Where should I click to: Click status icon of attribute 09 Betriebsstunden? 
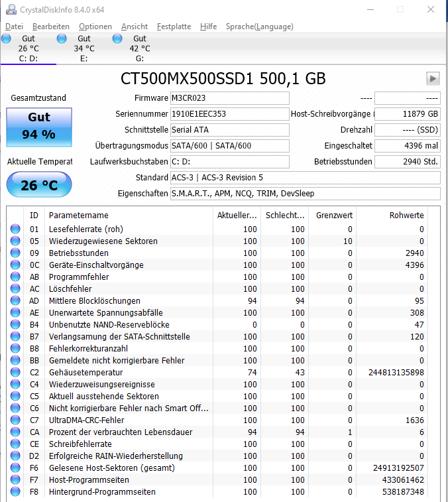coord(15,253)
